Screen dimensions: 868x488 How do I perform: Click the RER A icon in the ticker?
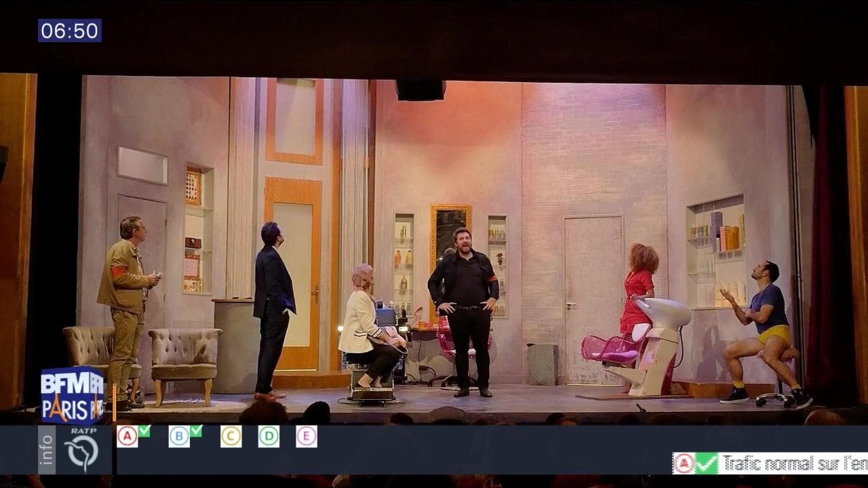[684, 463]
